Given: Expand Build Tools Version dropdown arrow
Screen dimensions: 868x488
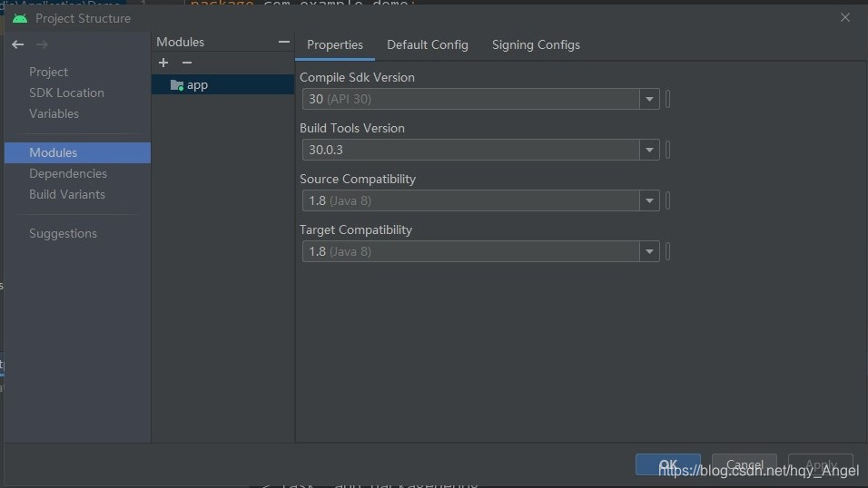Looking at the screenshot, I should 649,150.
